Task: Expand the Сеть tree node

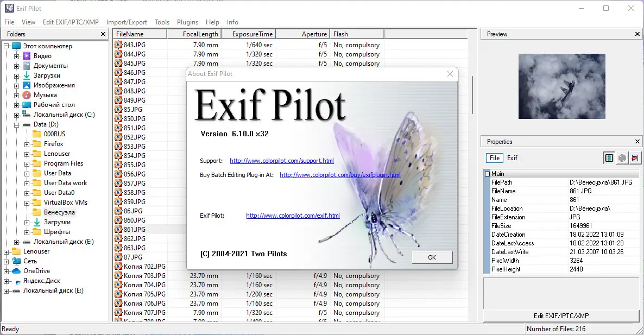Action: pos(7,262)
